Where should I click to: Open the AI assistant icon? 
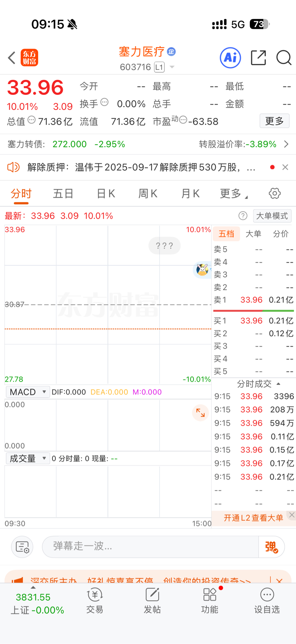pos(230,58)
